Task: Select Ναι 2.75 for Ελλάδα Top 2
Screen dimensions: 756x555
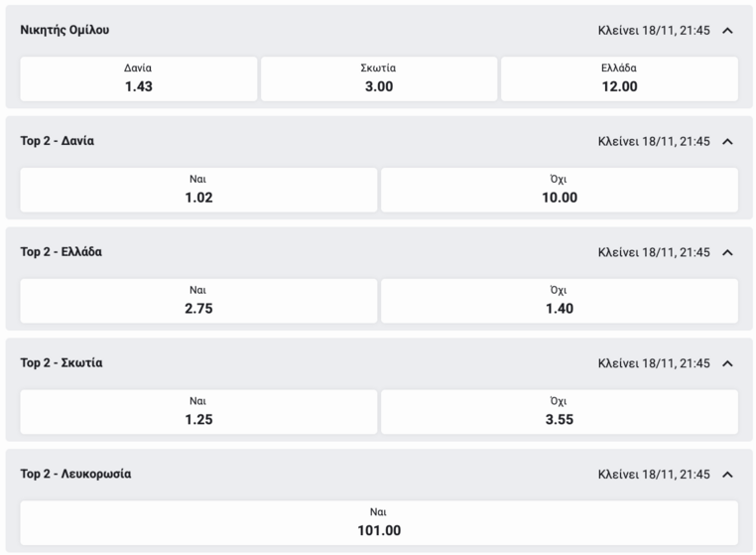Action: click(198, 301)
